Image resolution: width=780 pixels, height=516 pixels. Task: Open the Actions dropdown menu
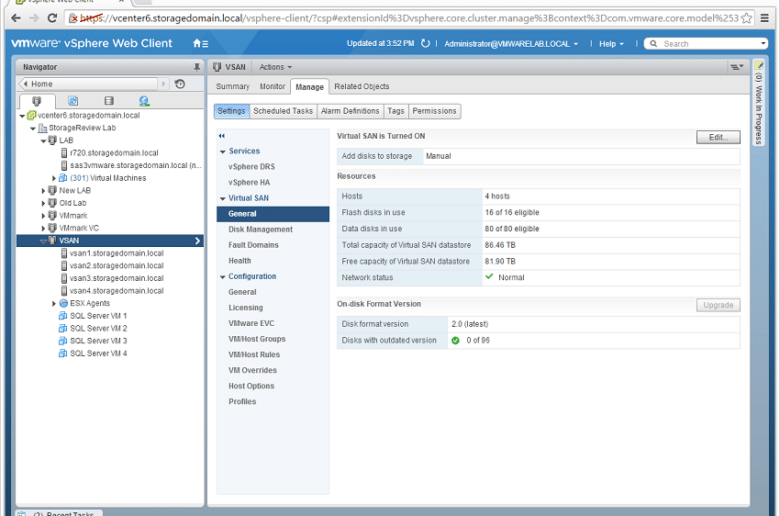point(276,67)
